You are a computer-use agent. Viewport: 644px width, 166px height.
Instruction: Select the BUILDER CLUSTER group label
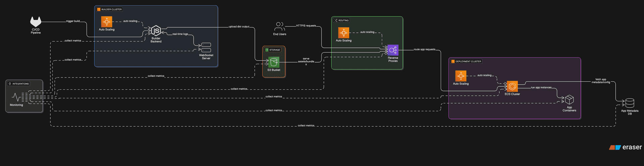(111, 9)
